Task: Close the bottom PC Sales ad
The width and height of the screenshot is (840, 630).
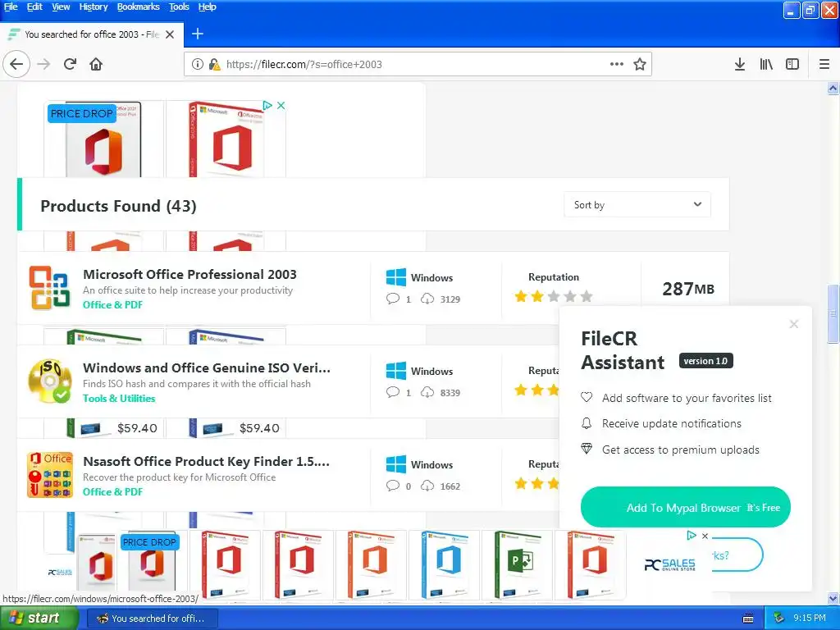Action: point(705,536)
